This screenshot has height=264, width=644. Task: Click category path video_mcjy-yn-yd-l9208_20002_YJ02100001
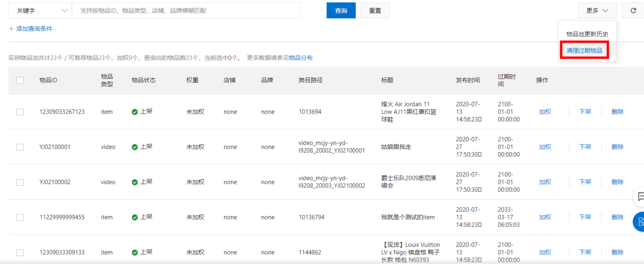point(332,147)
